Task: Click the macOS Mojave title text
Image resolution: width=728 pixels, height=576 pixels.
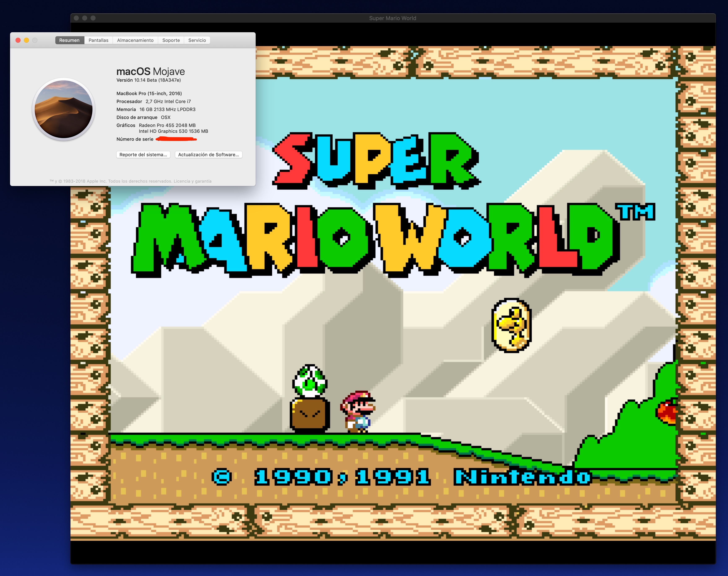Action: (150, 71)
